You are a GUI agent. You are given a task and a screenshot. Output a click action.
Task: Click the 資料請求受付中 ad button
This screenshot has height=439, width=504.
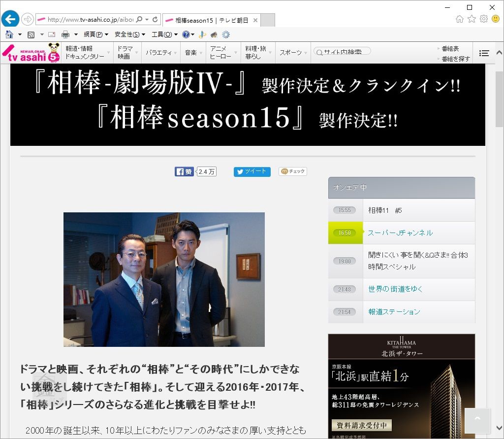point(362,425)
